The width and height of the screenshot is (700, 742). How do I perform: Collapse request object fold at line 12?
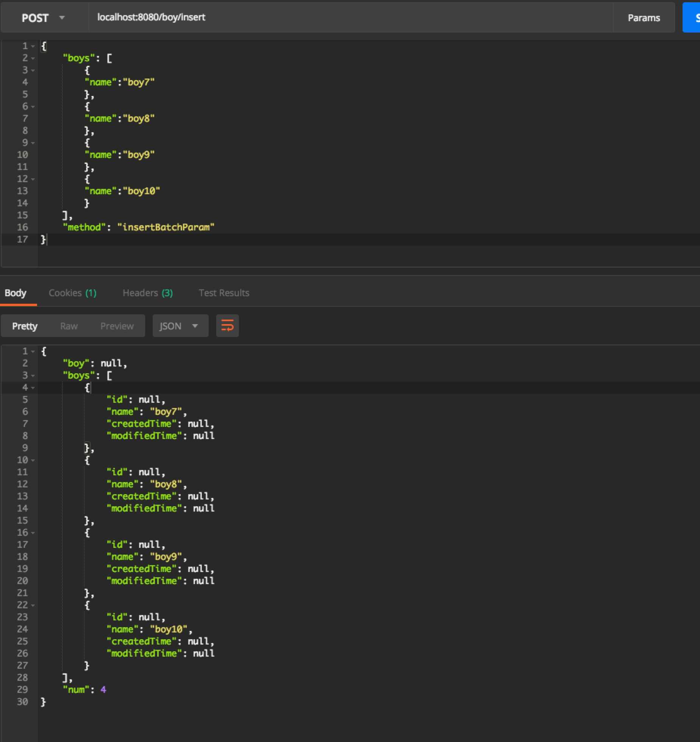coord(33,179)
